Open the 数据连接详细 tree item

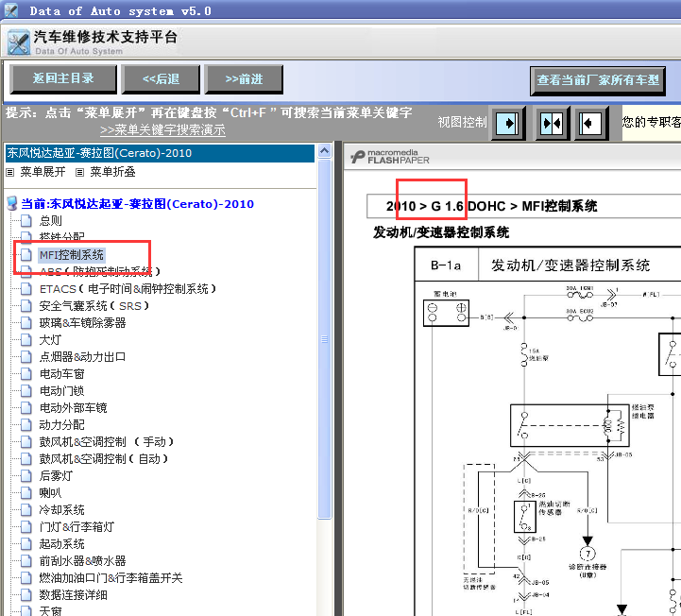point(73,594)
